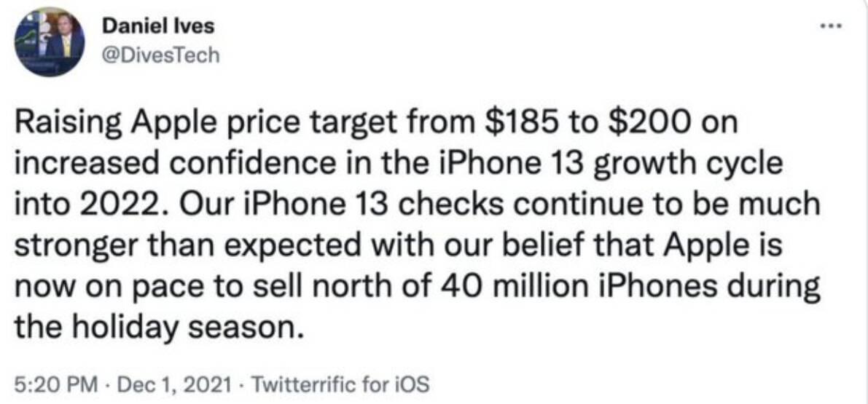
Task: Click the words "holiday season"
Action: tap(185, 327)
